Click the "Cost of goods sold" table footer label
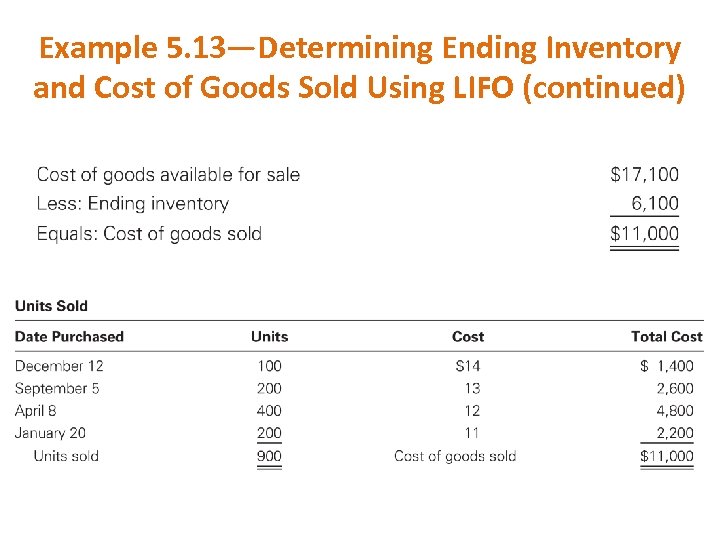Image resolution: width=720 pixels, height=540 pixels. tap(455, 456)
